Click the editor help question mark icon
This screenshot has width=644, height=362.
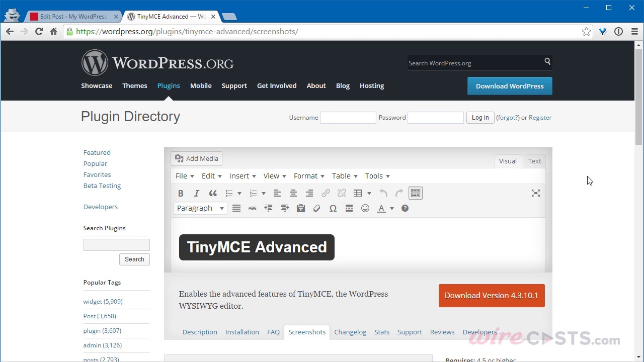(x=405, y=208)
